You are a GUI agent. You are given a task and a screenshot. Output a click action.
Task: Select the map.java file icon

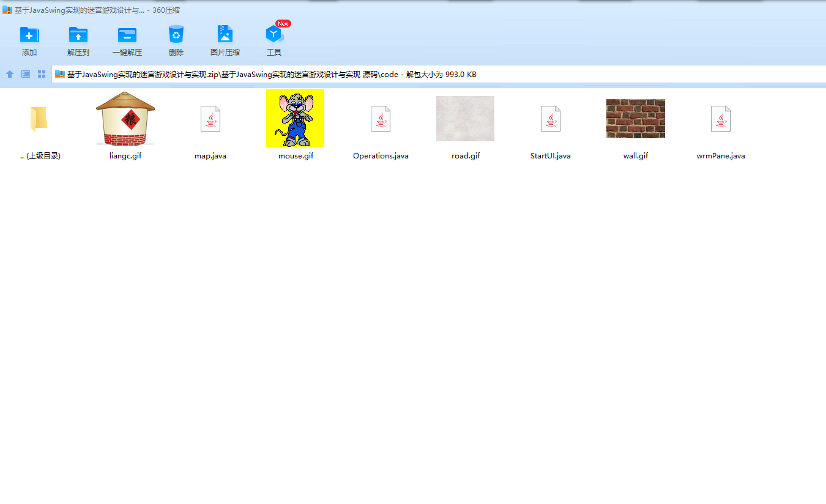click(x=210, y=119)
